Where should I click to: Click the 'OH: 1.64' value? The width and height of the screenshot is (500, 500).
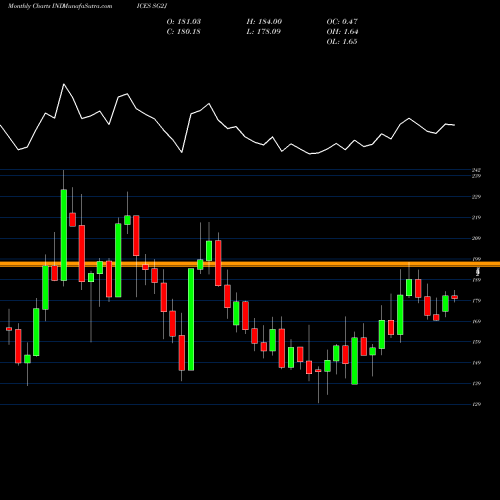pyautogui.click(x=342, y=32)
